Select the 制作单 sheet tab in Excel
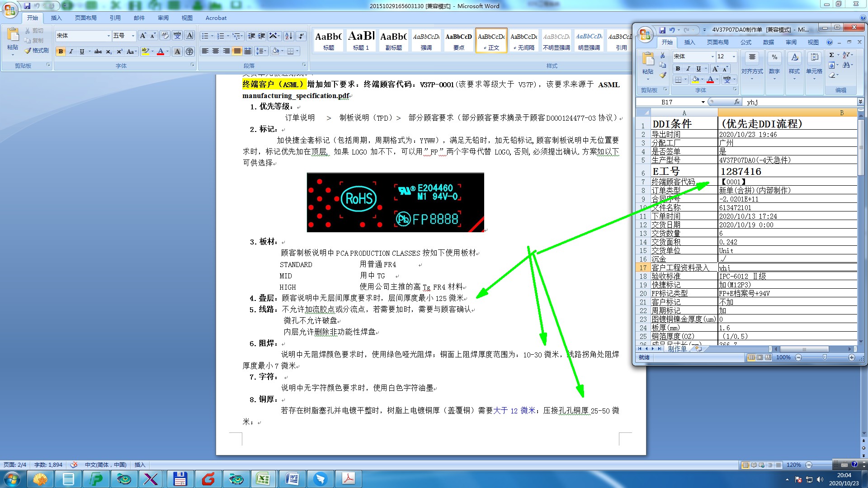The image size is (868, 488). (x=677, y=348)
